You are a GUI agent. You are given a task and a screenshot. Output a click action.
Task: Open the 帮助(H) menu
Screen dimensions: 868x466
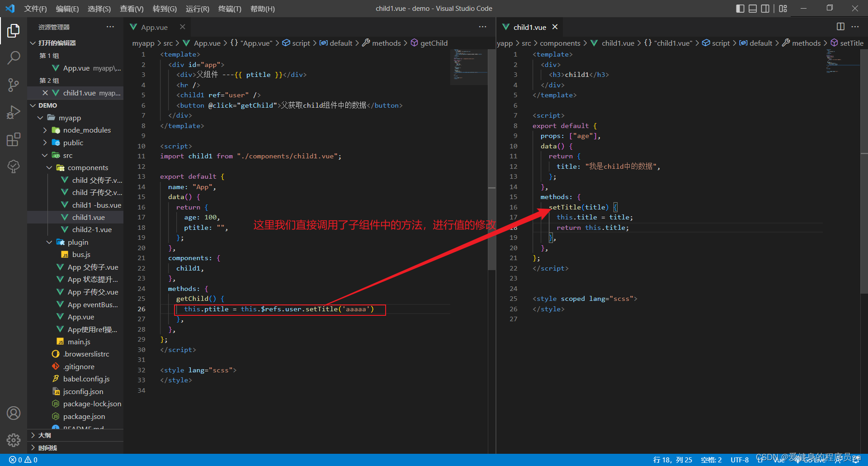pos(263,9)
